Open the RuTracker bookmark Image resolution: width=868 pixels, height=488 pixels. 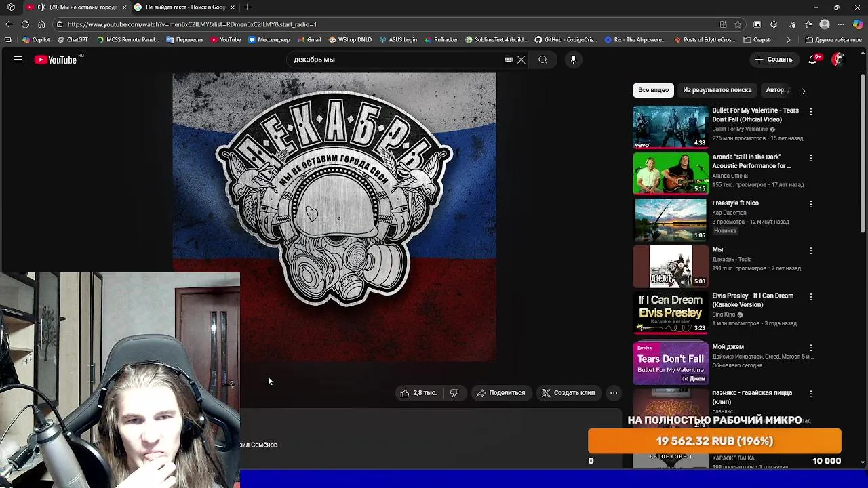[441, 40]
